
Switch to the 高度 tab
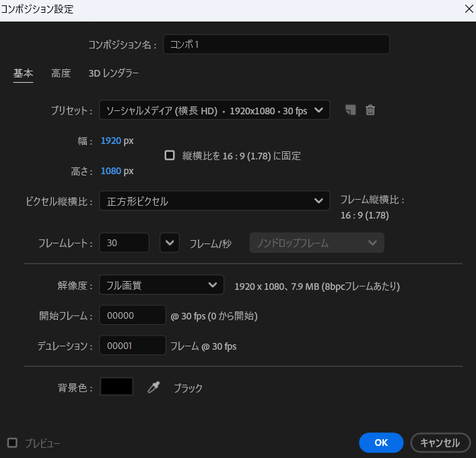click(61, 73)
